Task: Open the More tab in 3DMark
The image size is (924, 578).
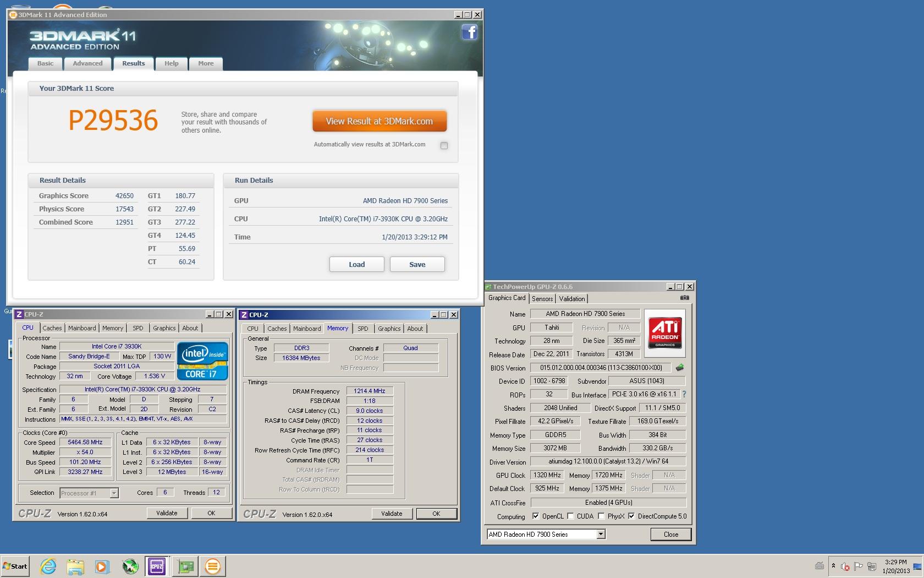Action: click(206, 64)
